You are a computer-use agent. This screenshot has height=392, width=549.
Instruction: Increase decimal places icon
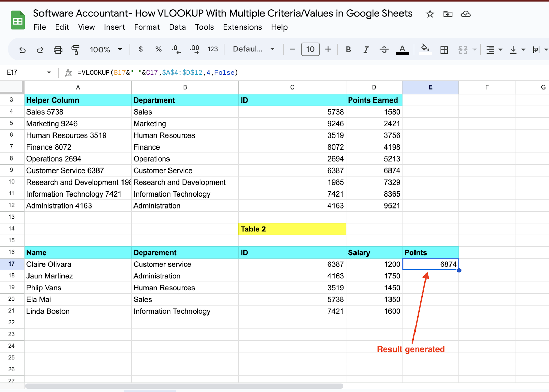(x=194, y=49)
